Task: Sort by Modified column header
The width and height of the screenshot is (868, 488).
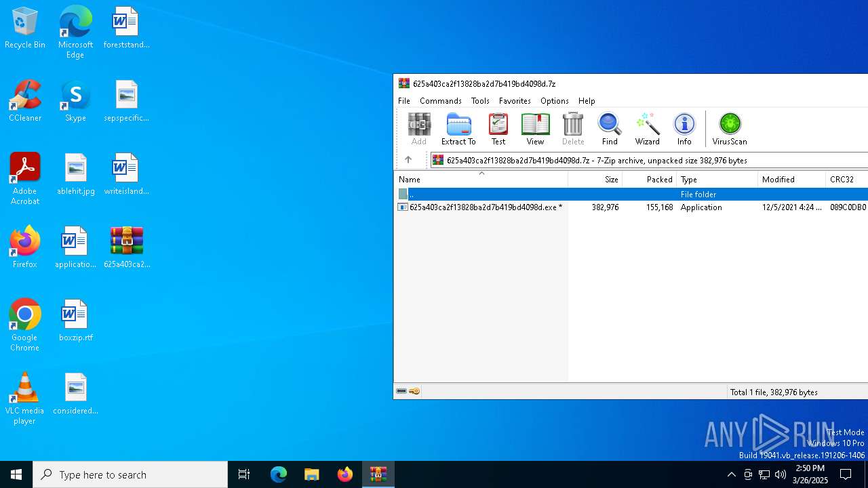Action: click(792, 180)
